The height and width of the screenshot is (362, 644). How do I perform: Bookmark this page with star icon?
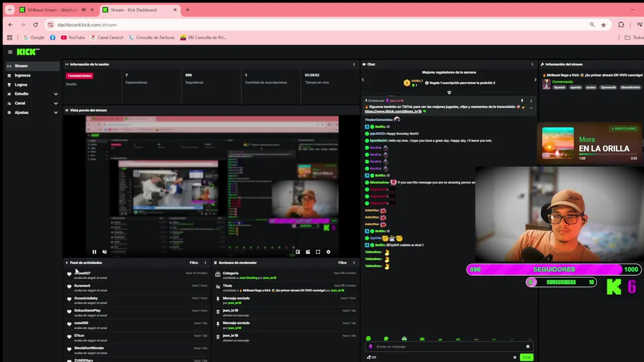603,25
